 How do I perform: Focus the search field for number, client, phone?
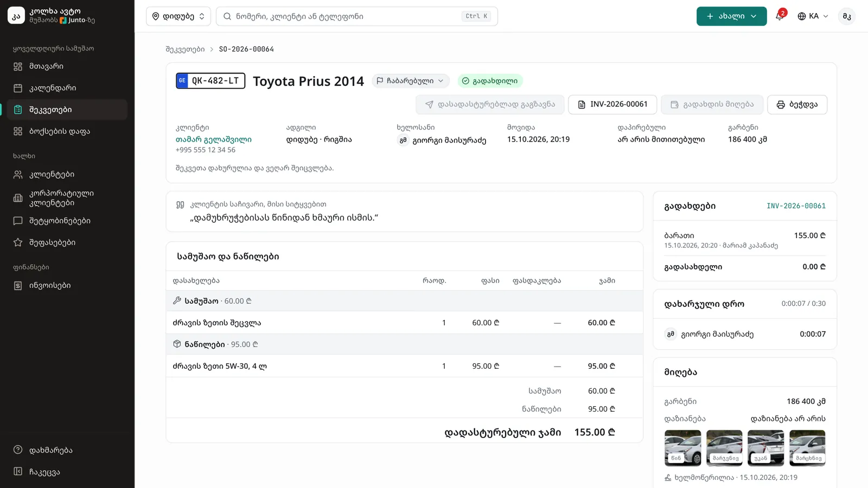(x=357, y=16)
